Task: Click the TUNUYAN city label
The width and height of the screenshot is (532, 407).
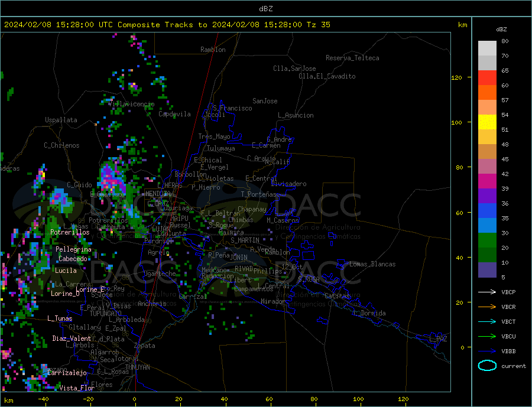Action: 137,367
